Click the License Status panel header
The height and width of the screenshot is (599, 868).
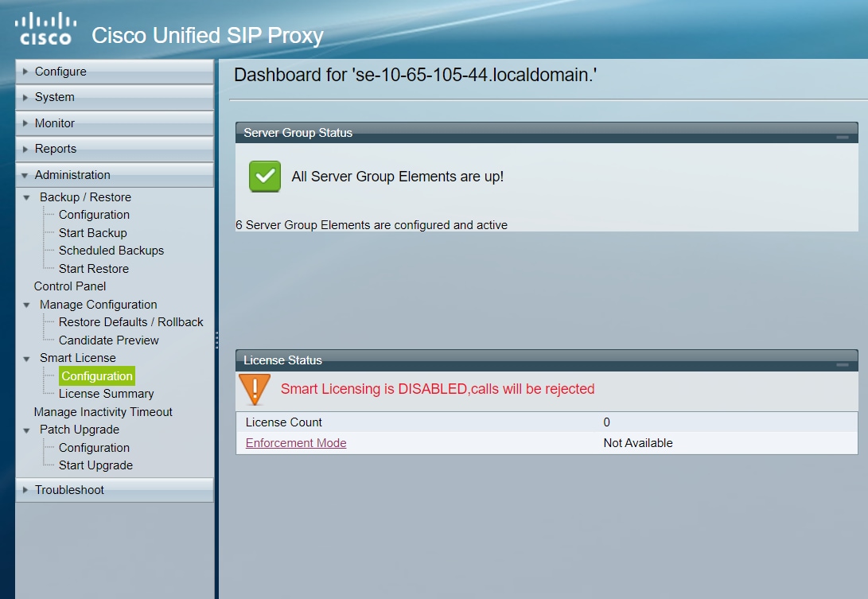pos(547,360)
